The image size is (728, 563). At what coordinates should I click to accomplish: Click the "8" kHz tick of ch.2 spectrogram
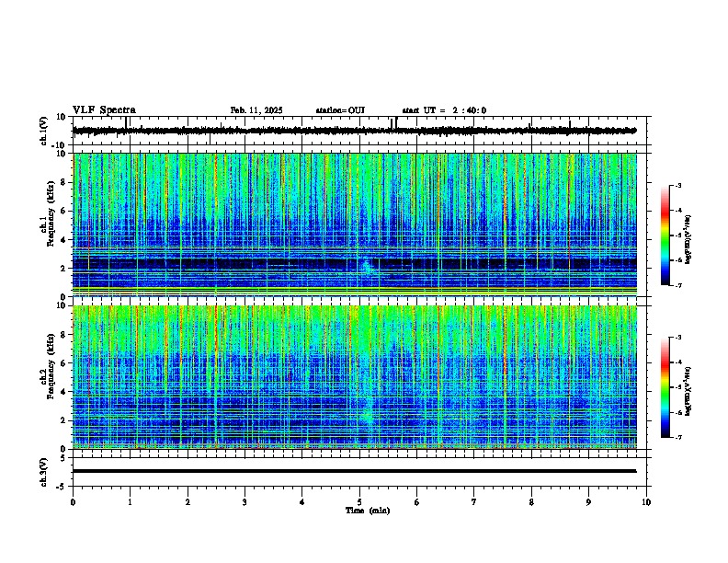63,335
